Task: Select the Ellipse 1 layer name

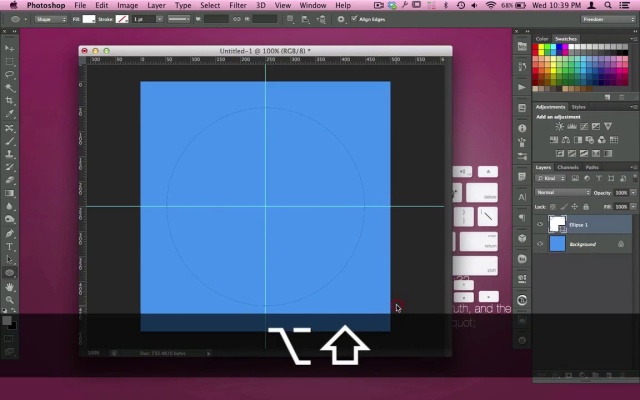Action: click(578, 225)
